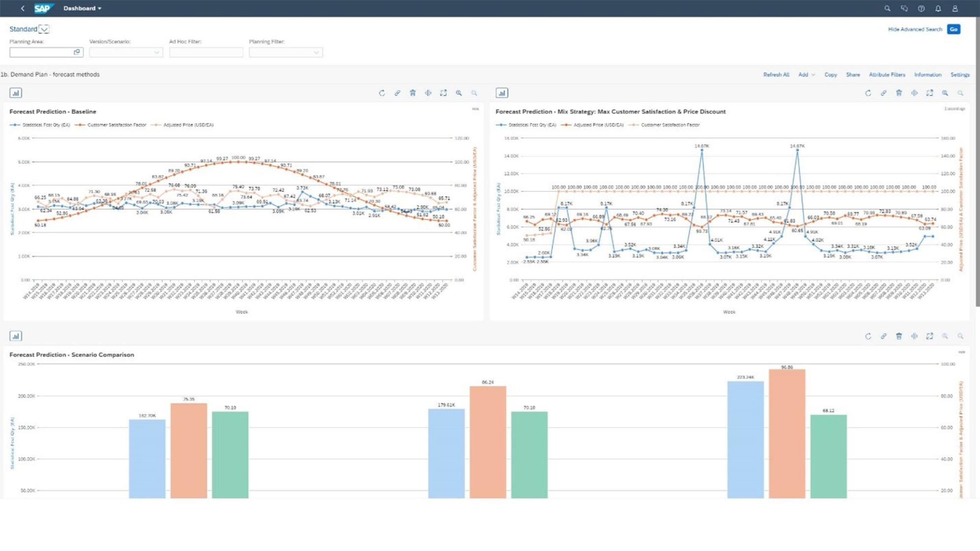Zoom out on the Baseline chart

(x=474, y=93)
